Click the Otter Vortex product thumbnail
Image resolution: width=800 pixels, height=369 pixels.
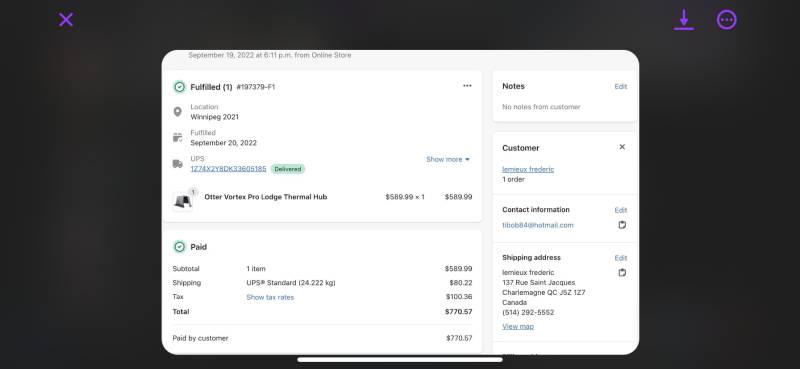click(x=183, y=201)
